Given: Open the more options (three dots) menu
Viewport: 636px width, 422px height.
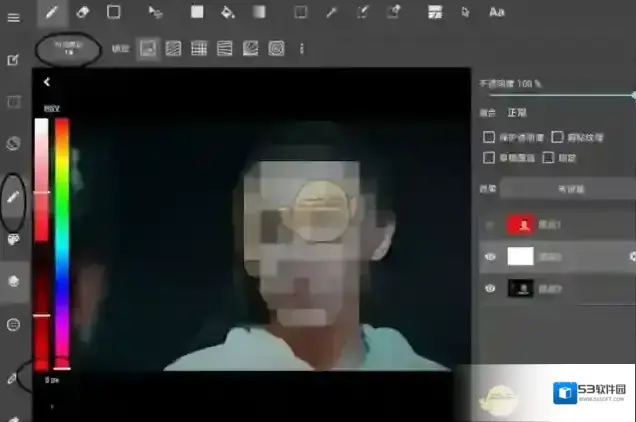Looking at the screenshot, I should coord(301,48).
